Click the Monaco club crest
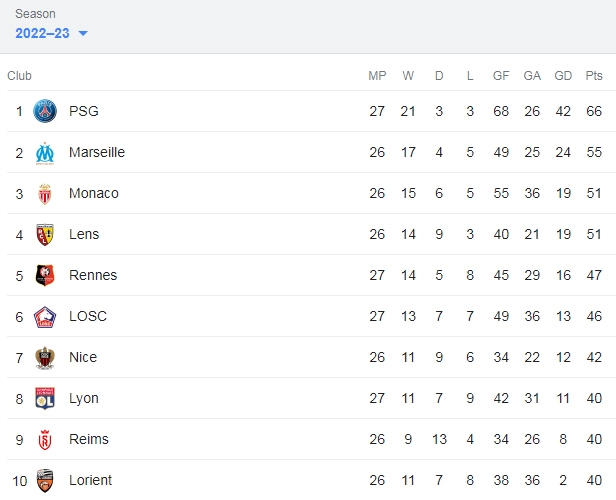This screenshot has width=616, height=500. (x=45, y=194)
